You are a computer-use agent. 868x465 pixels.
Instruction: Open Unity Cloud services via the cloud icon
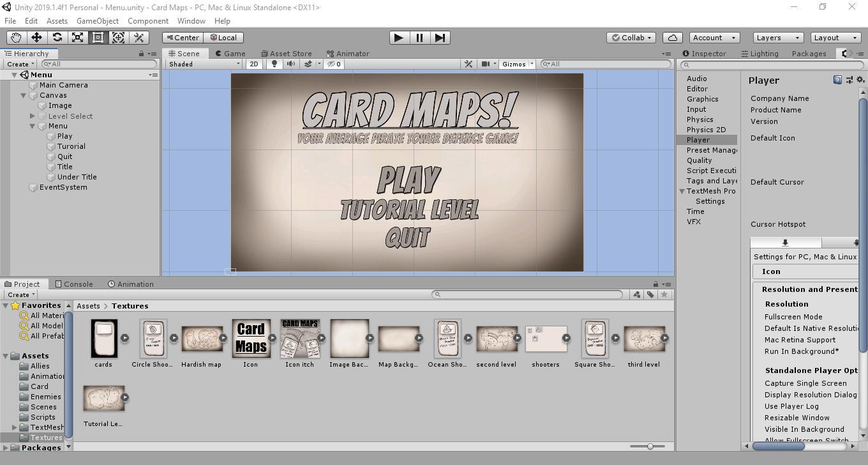click(672, 37)
